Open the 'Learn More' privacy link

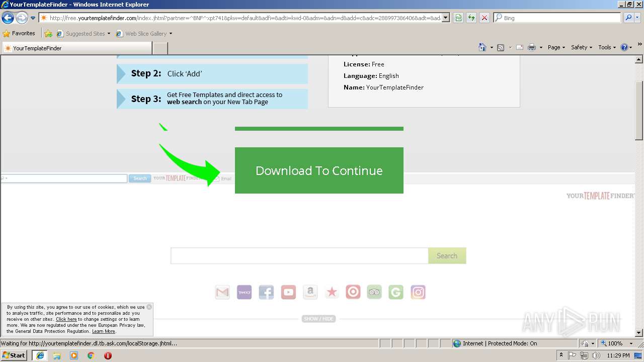click(x=104, y=331)
